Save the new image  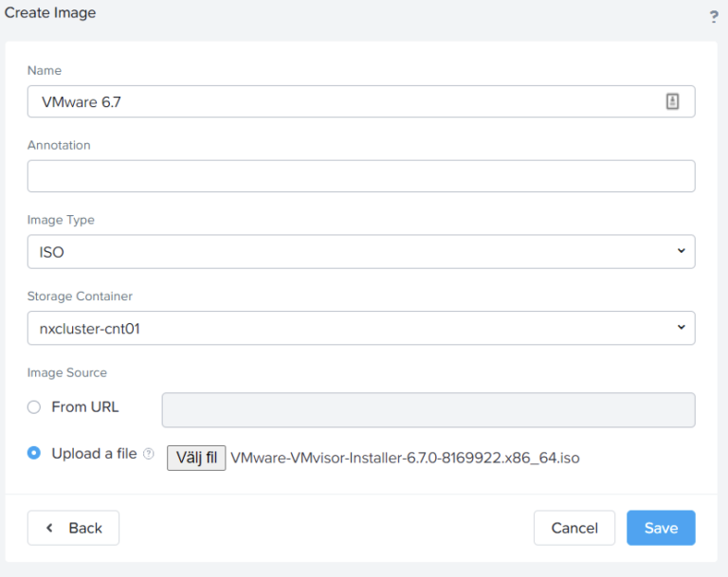[x=661, y=528]
